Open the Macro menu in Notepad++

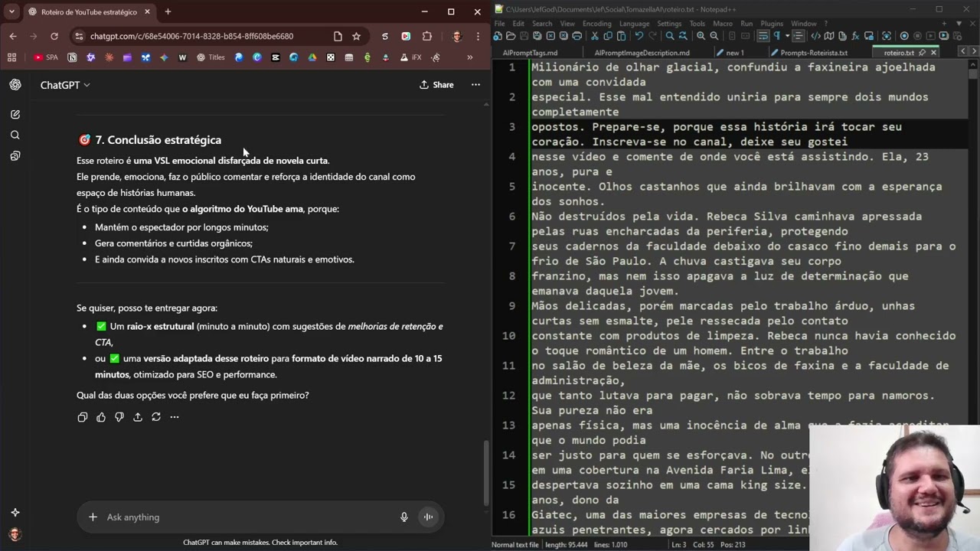[722, 24]
